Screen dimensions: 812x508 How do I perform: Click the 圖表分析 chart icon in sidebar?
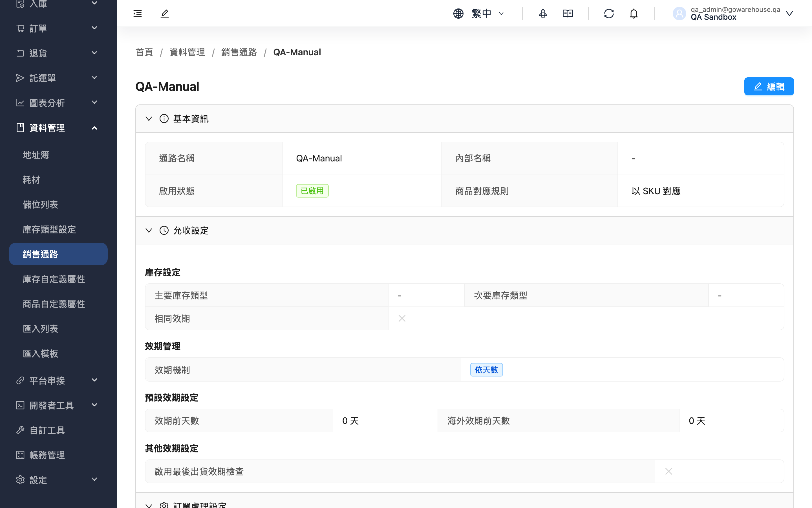click(x=20, y=103)
